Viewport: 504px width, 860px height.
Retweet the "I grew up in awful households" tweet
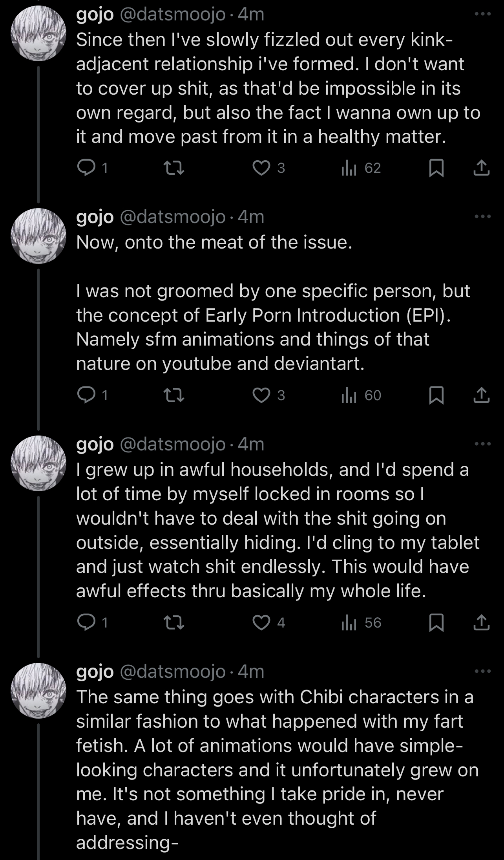[173, 623]
